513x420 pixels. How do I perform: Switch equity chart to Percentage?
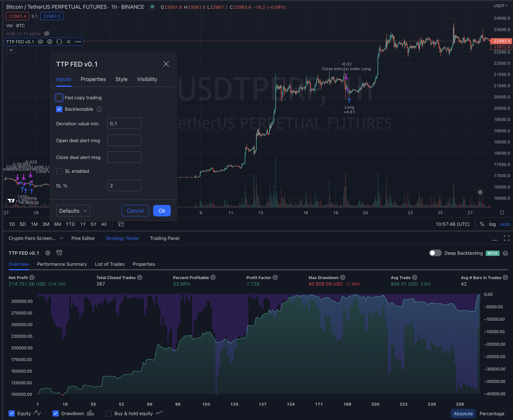tap(492, 414)
